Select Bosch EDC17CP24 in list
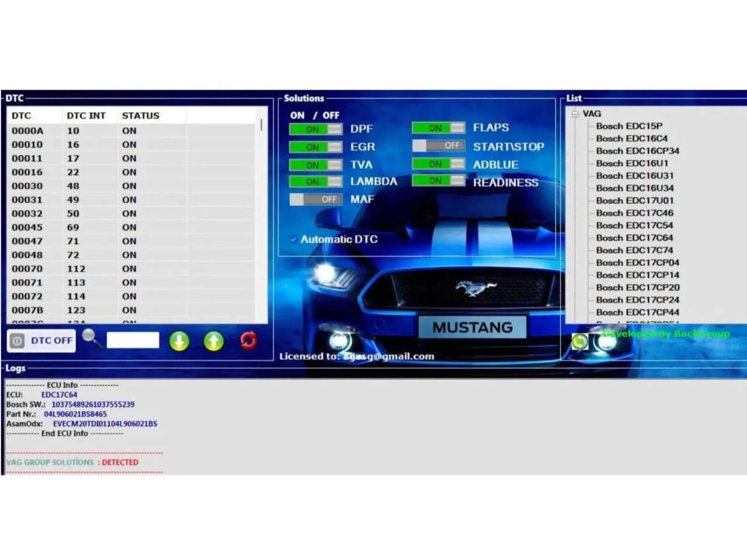Image resolution: width=747 pixels, height=560 pixels. pos(637,300)
